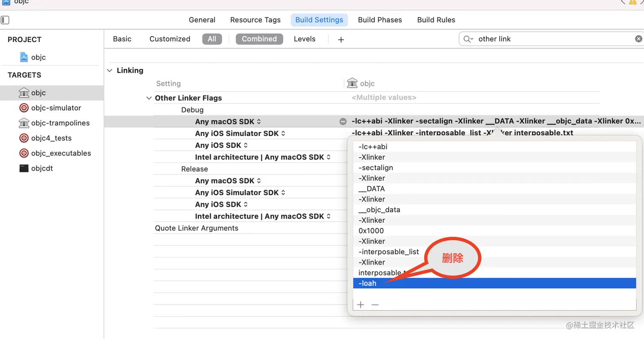Select the objc-simulator target label
This screenshot has width=644, height=339.
pos(56,108)
